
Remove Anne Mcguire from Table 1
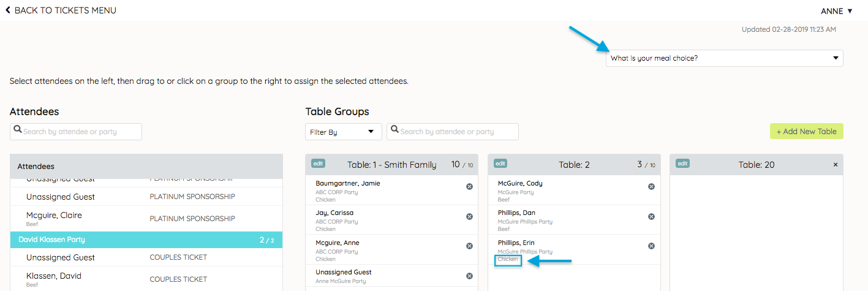click(469, 246)
